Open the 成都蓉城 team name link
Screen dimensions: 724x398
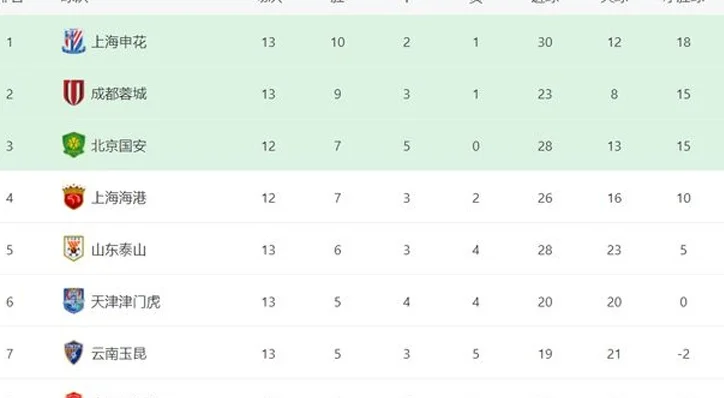coord(119,94)
